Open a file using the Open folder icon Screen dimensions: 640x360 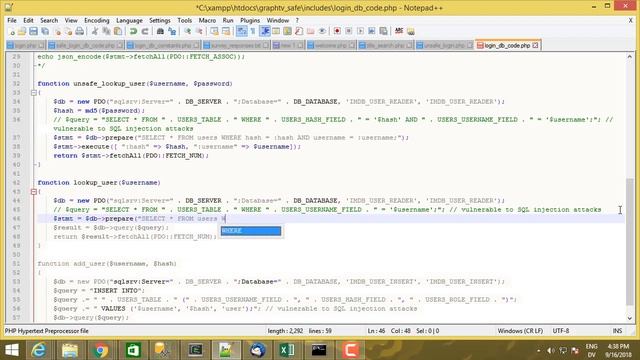pyautogui.click(x=22, y=31)
